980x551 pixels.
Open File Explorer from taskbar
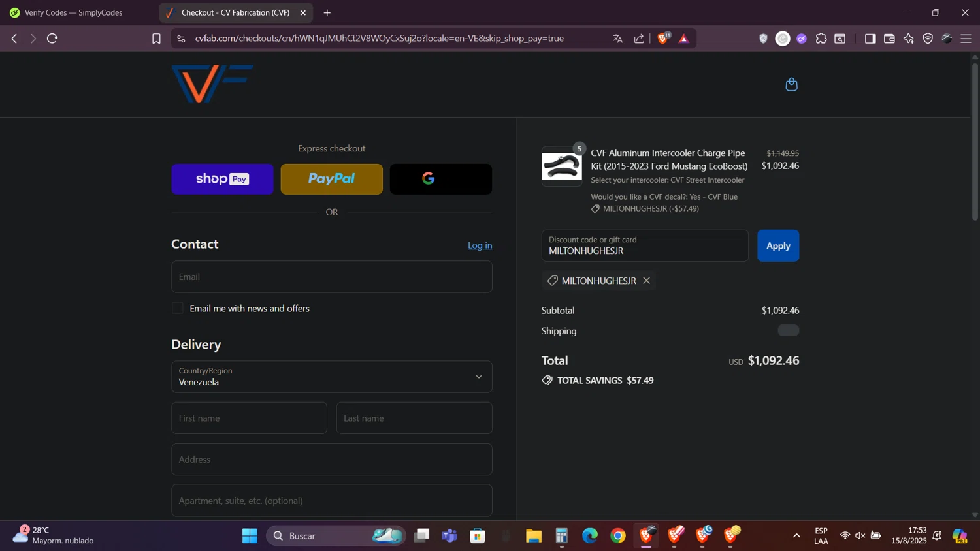[x=534, y=536]
